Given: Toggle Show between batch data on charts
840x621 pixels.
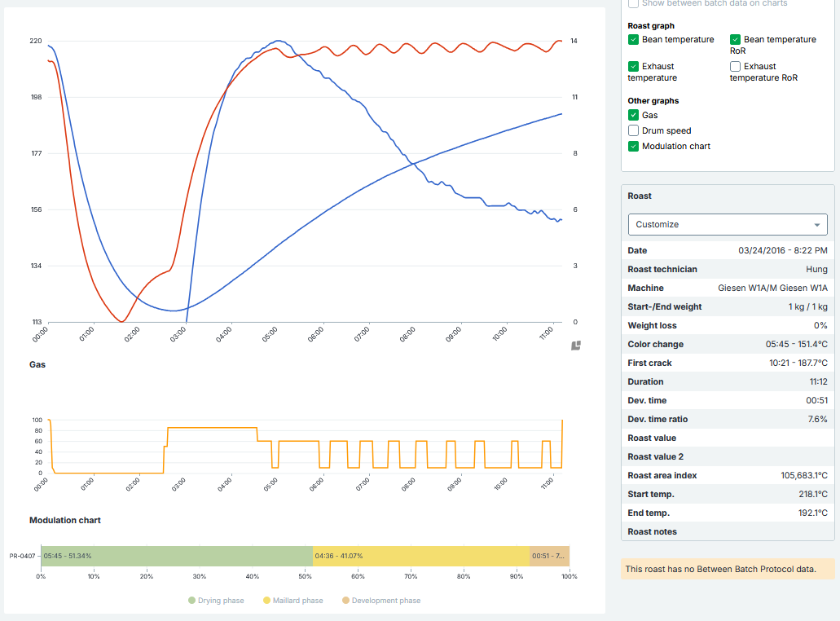Looking at the screenshot, I should (633, 4).
